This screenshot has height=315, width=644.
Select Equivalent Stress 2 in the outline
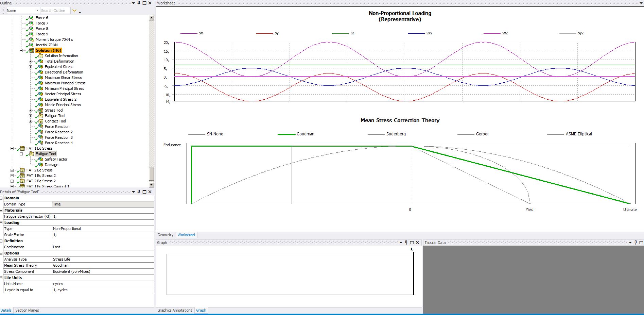coord(60,99)
